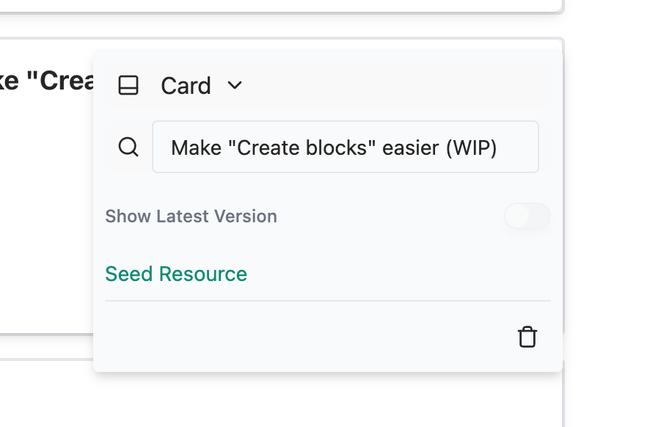This screenshot has height=427, width=650.
Task: Click the knob of the version toggle
Action: [x=517, y=216]
